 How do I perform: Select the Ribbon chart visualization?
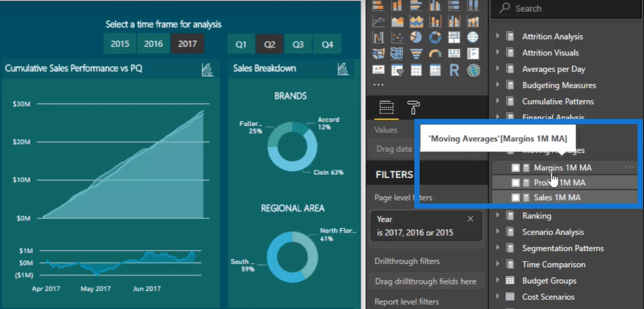(x=473, y=21)
